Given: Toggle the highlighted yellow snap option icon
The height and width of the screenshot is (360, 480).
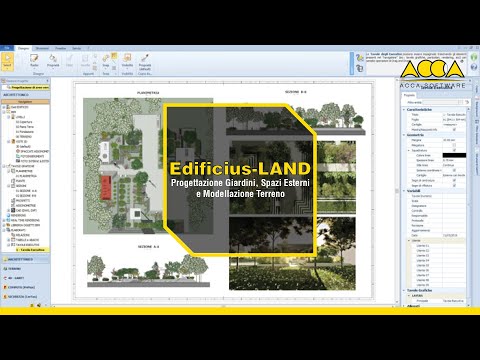Looking at the screenshot, I should point(114,56).
